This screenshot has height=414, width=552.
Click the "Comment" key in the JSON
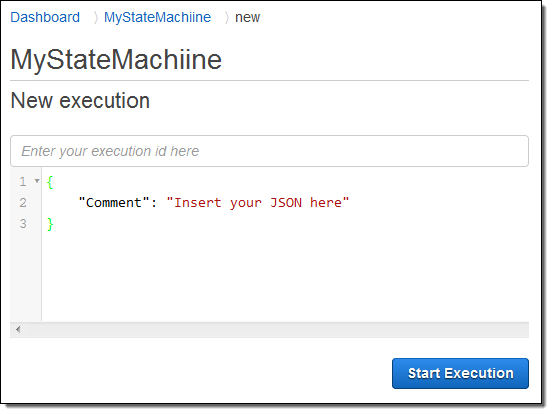click(114, 203)
